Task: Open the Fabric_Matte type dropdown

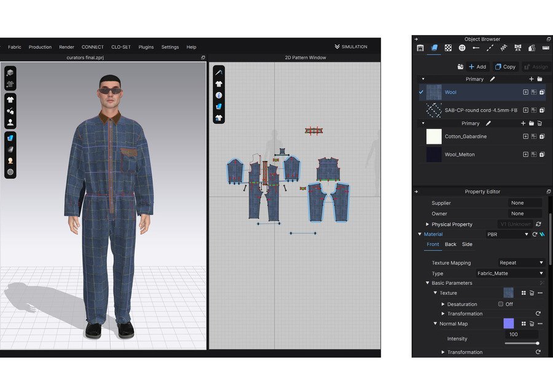Action: pyautogui.click(x=510, y=273)
